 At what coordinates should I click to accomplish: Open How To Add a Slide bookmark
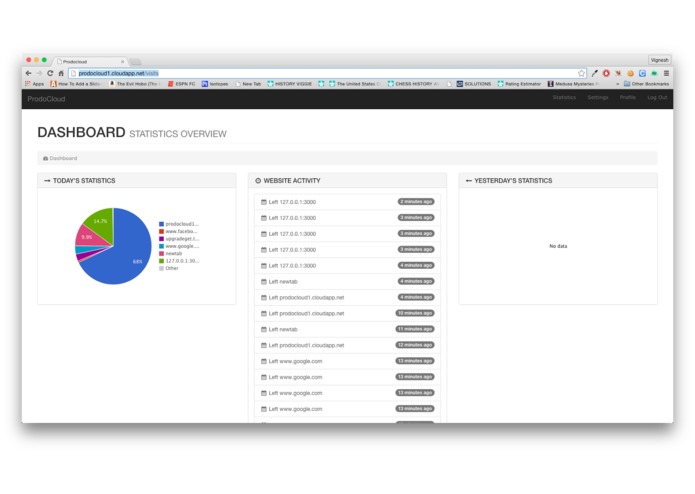coord(76,84)
